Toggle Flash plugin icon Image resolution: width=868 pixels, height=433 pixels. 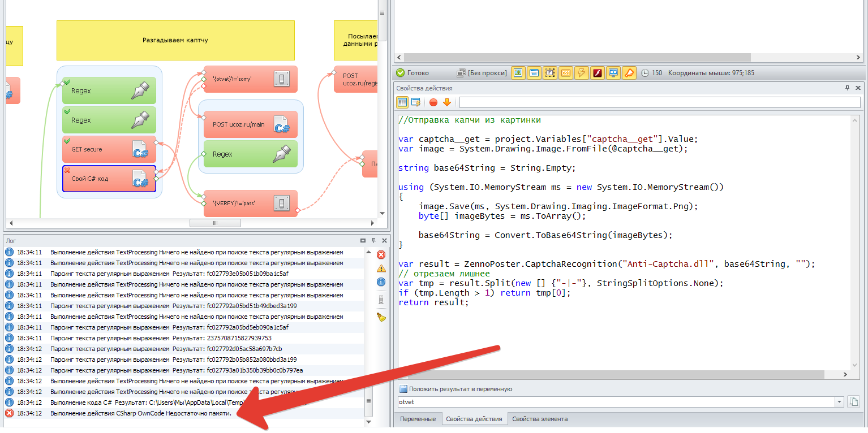[x=598, y=73]
